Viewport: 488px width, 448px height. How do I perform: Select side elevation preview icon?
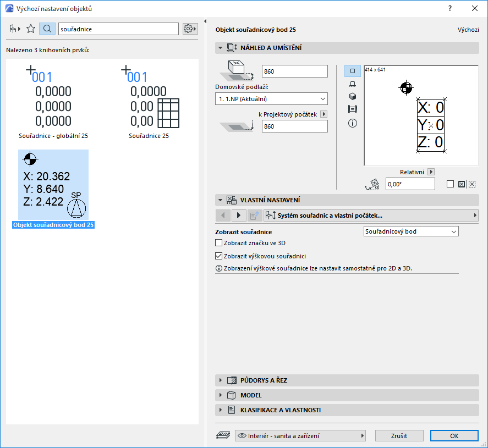[352, 84]
